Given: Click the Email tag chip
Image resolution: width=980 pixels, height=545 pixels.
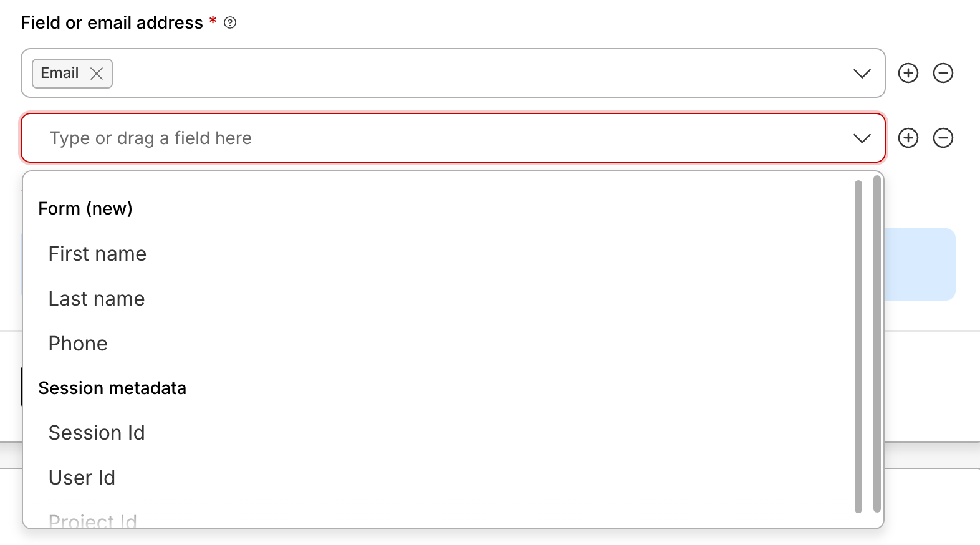Looking at the screenshot, I should point(60,74).
